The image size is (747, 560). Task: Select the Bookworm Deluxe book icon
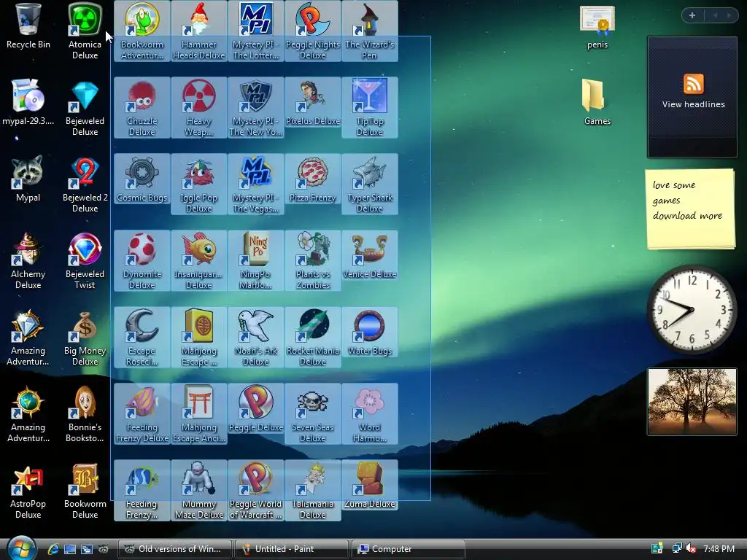click(85, 491)
